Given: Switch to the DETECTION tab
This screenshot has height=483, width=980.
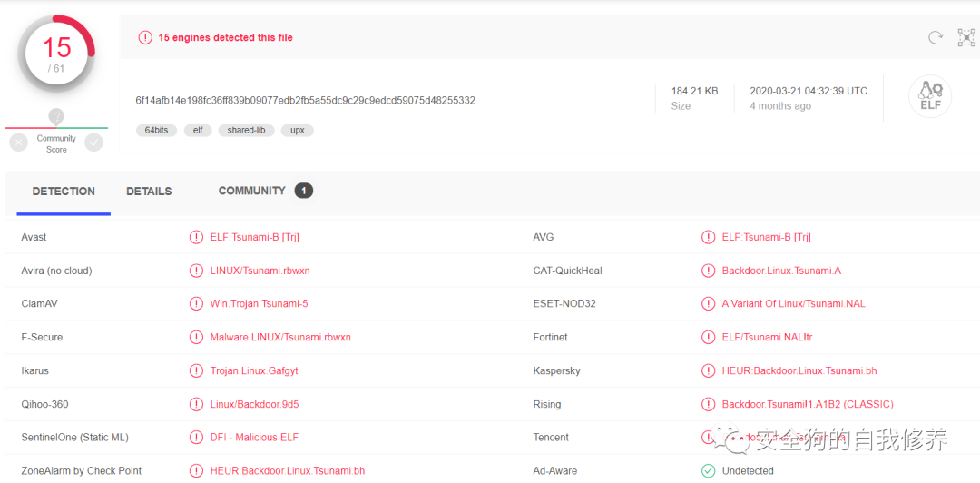Looking at the screenshot, I should pyautogui.click(x=64, y=192).
